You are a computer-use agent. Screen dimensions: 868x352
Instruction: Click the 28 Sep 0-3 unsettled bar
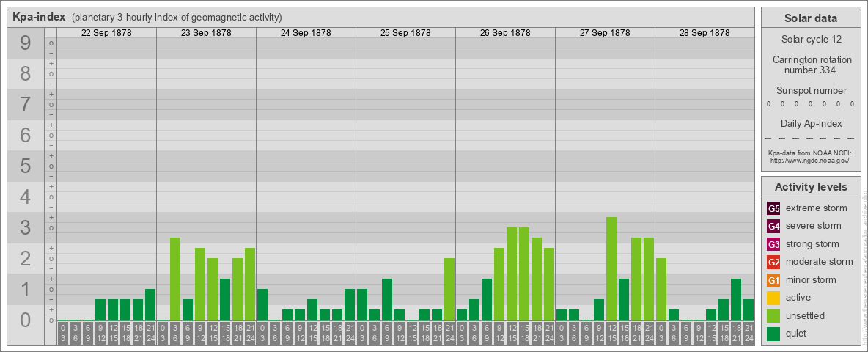click(661, 290)
